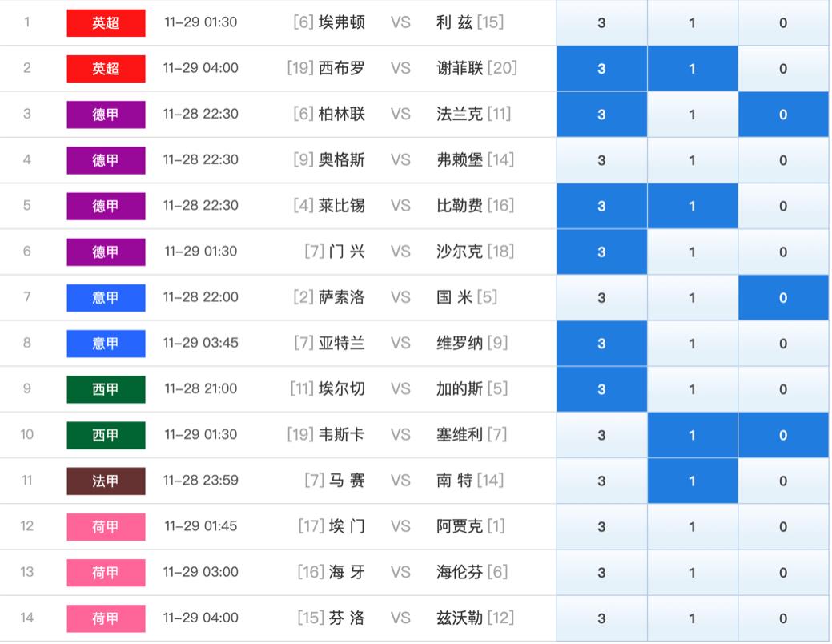
Task: Click the 法甲 league tag
Action: [106, 481]
